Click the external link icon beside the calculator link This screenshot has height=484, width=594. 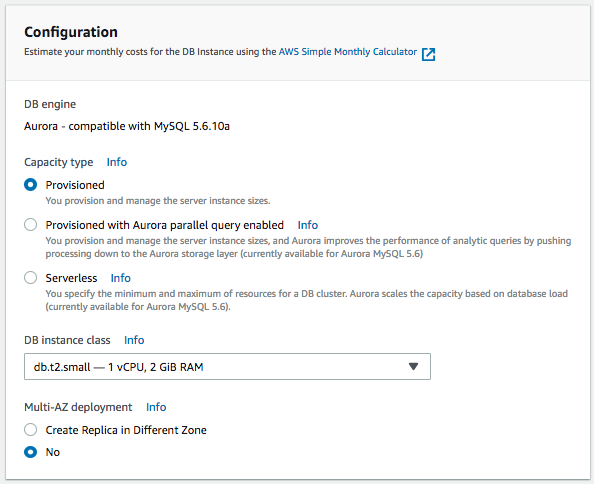click(x=428, y=54)
